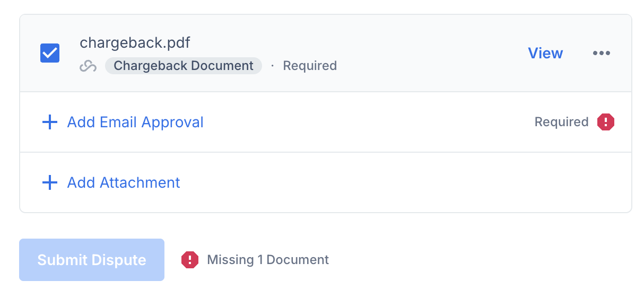644x298 pixels.
Task: Click the Submit Dispute button
Action: (x=92, y=260)
